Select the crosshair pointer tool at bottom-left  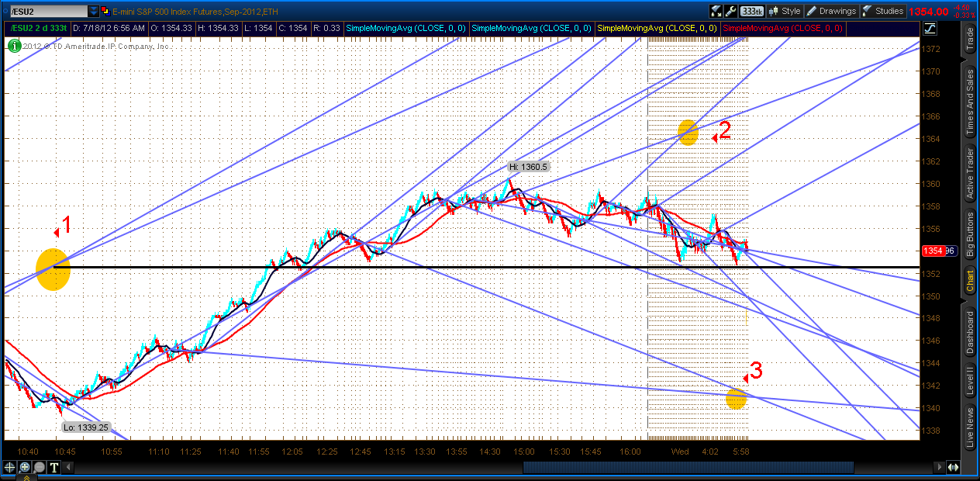9,467
